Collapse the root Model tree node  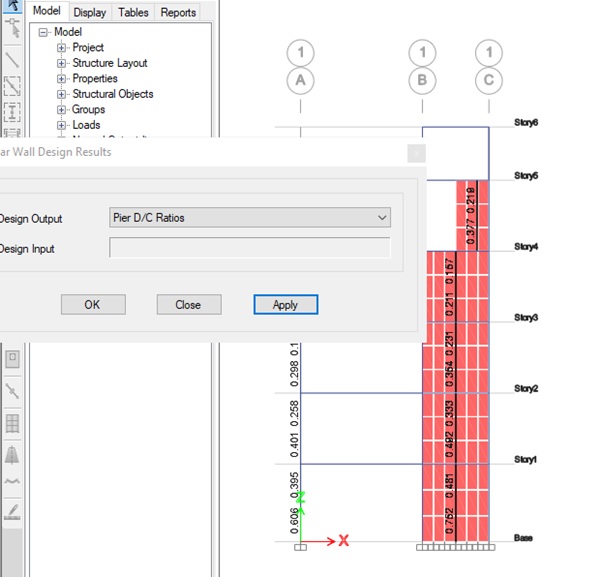[x=44, y=32]
